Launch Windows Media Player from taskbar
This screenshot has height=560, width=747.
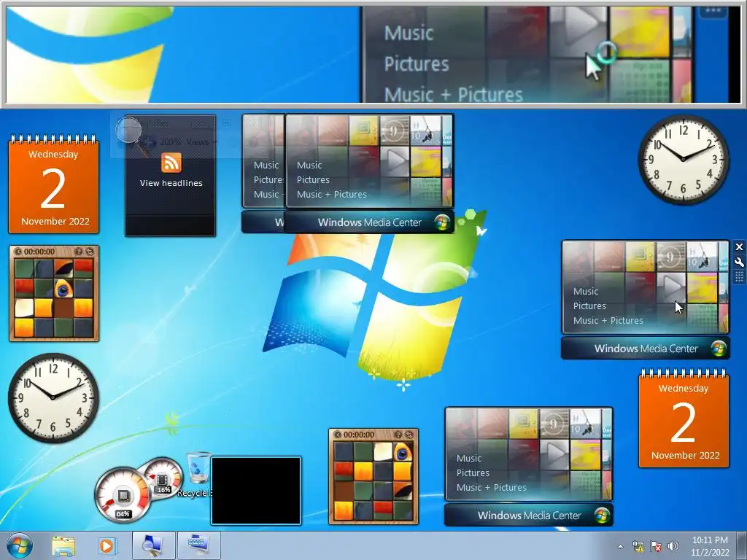click(107, 546)
